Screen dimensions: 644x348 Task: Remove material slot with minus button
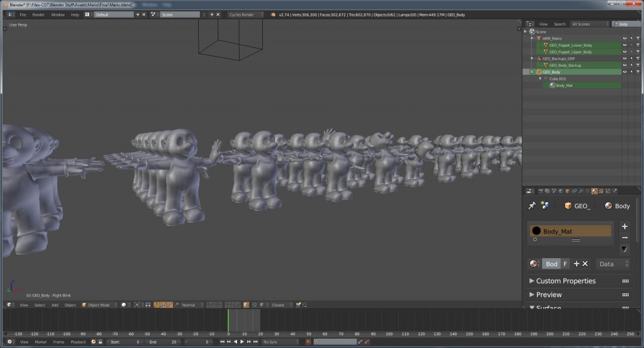point(625,237)
